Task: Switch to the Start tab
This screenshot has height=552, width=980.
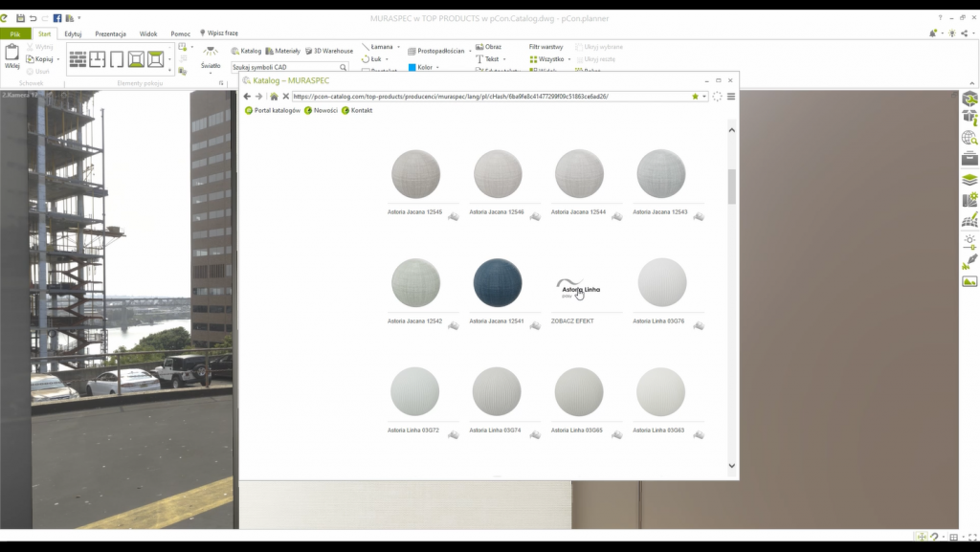Action: [x=44, y=33]
